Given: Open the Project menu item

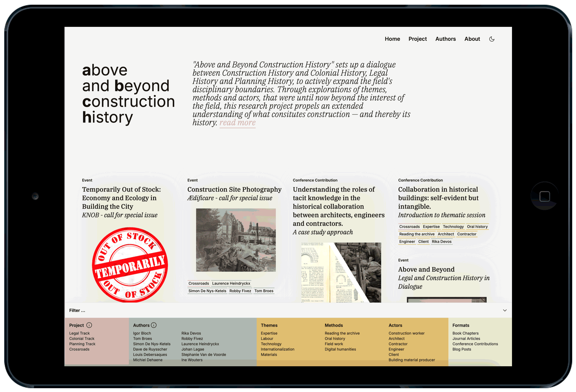Looking at the screenshot, I should click(418, 39).
